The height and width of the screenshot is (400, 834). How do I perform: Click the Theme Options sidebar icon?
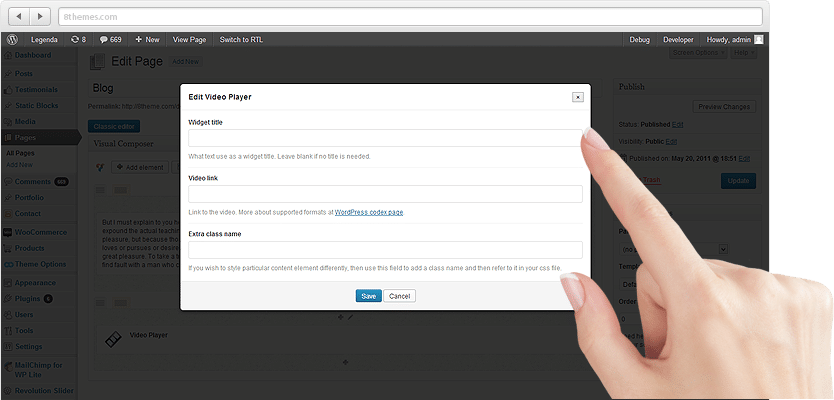click(x=7, y=264)
